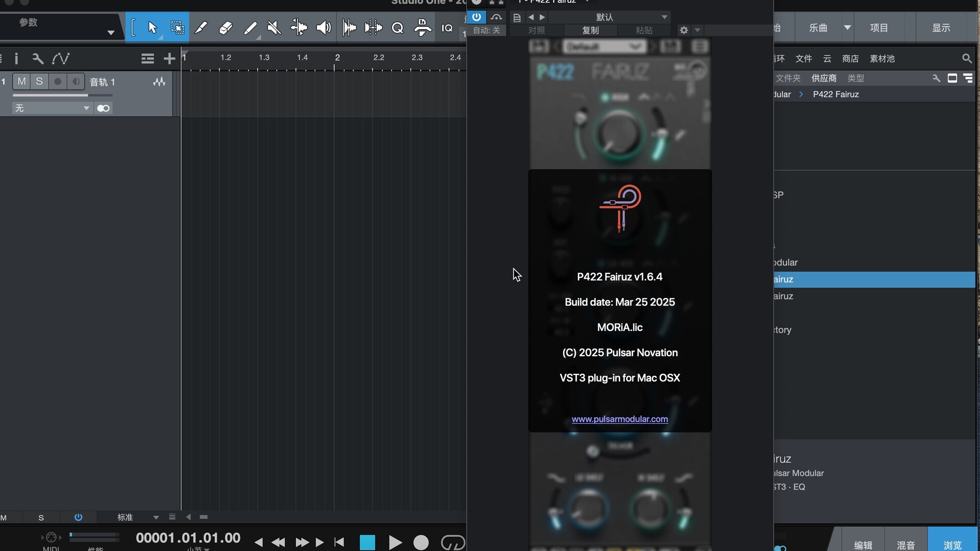Select the Arrow tool in toolbar
Screen dimensions: 980x551
pos(152,28)
